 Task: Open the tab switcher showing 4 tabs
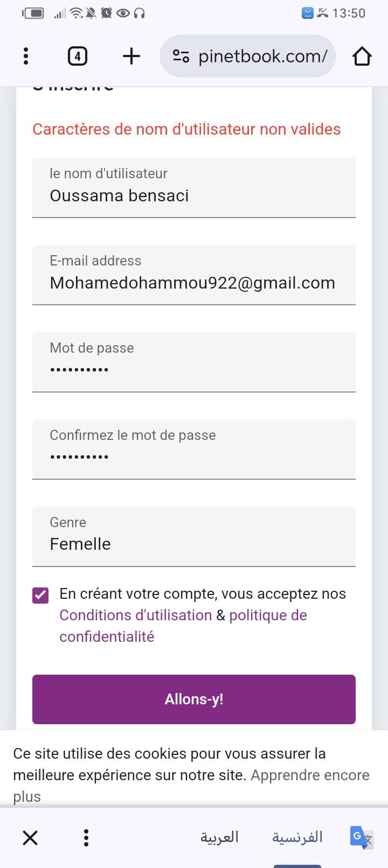(78, 56)
